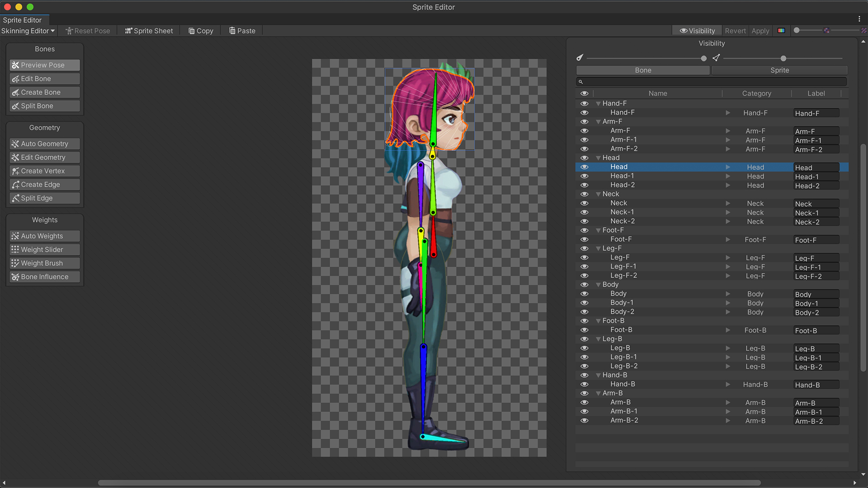Select the Auto Geometry tool
Image resolution: width=868 pixels, height=488 pixels.
point(44,143)
